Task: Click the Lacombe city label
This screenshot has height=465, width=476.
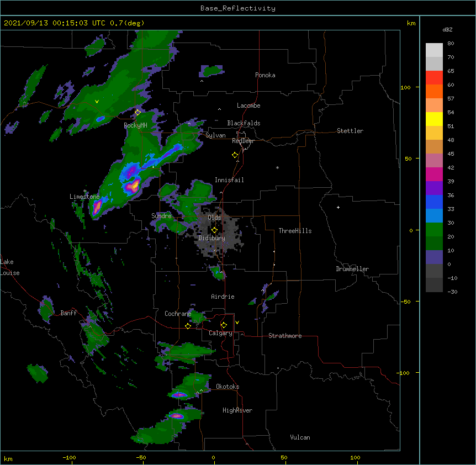Action: pyautogui.click(x=248, y=105)
